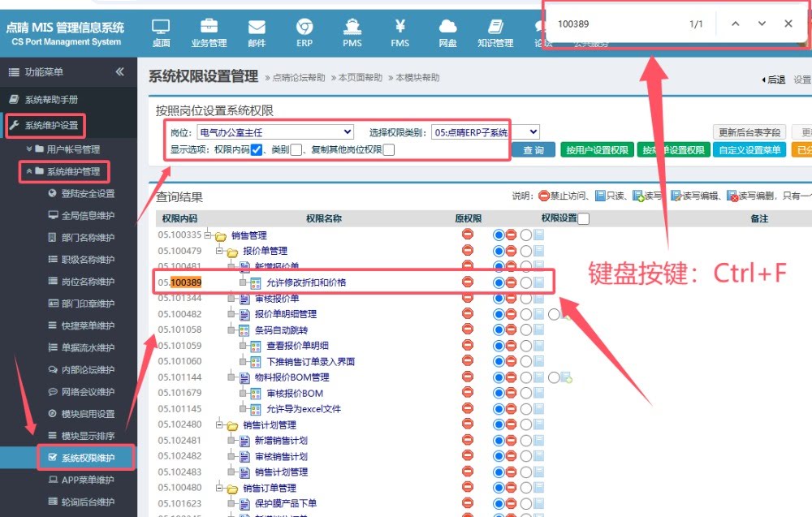
Task: Collapse the 功能菜单 sidebar with double chevron
Action: [x=120, y=71]
